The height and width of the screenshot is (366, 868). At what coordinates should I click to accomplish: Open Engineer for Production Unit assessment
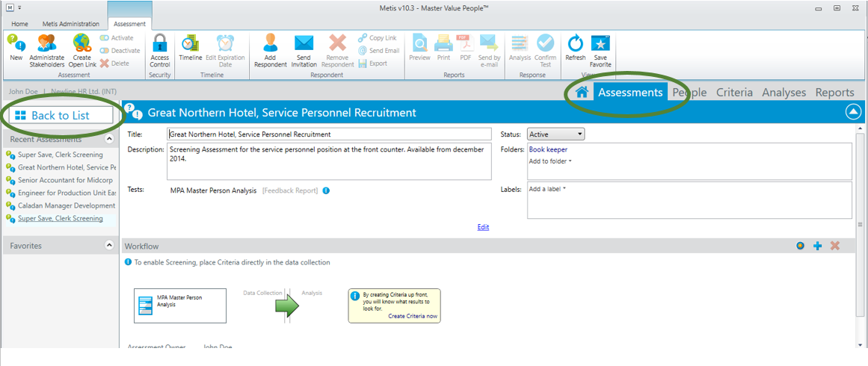[61, 193]
